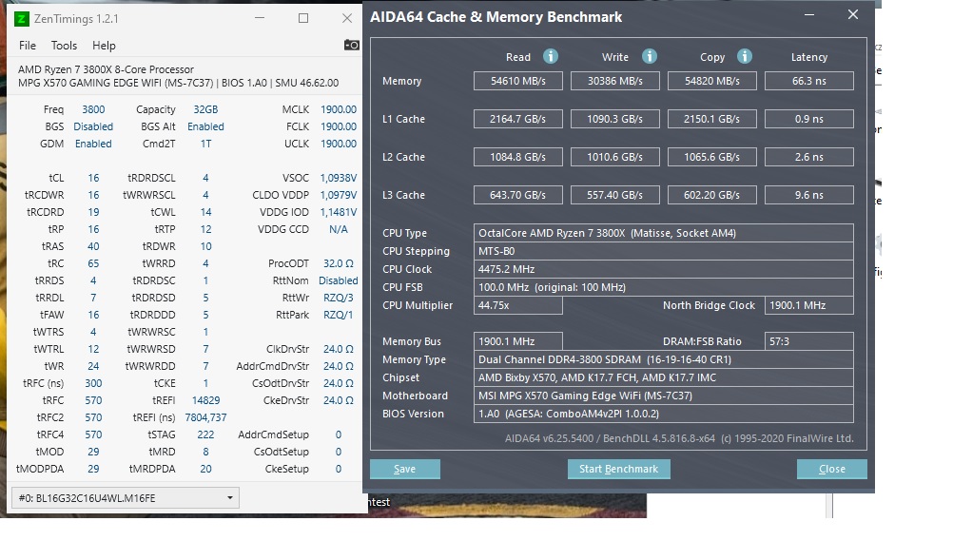Open the Help menu in ZenTimings
The image size is (953, 560).
click(x=104, y=46)
